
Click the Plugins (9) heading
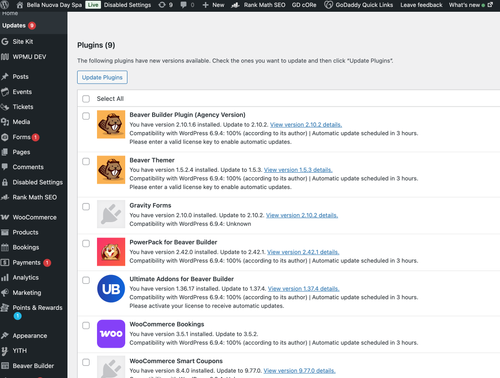pyautogui.click(x=96, y=45)
